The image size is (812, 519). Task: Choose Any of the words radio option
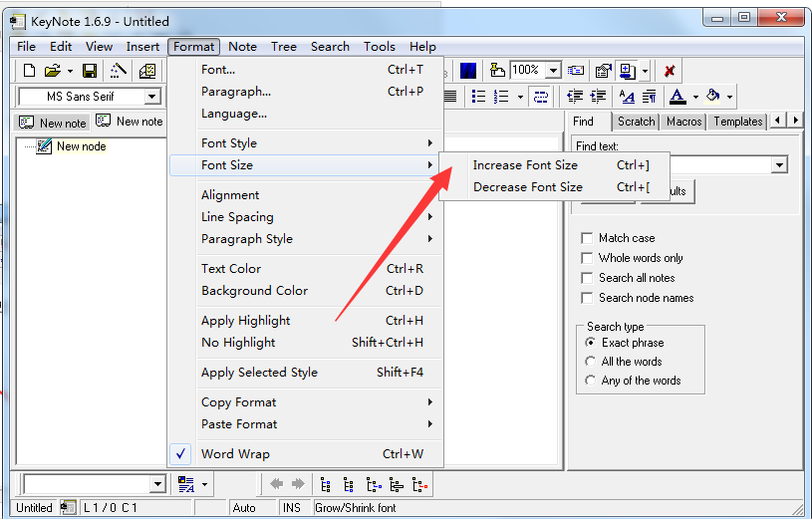pyautogui.click(x=590, y=381)
